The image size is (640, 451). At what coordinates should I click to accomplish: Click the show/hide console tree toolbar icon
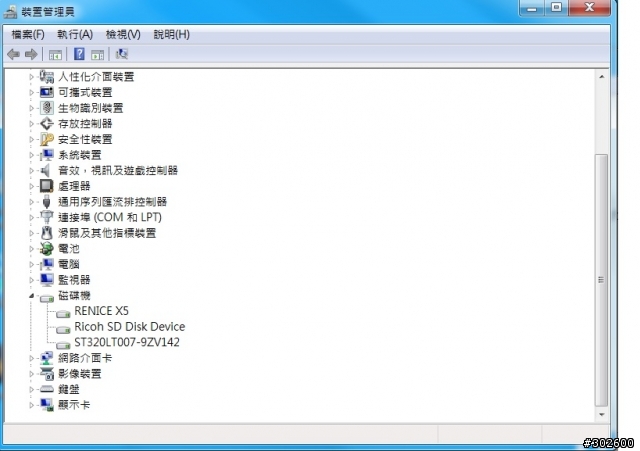[55, 54]
